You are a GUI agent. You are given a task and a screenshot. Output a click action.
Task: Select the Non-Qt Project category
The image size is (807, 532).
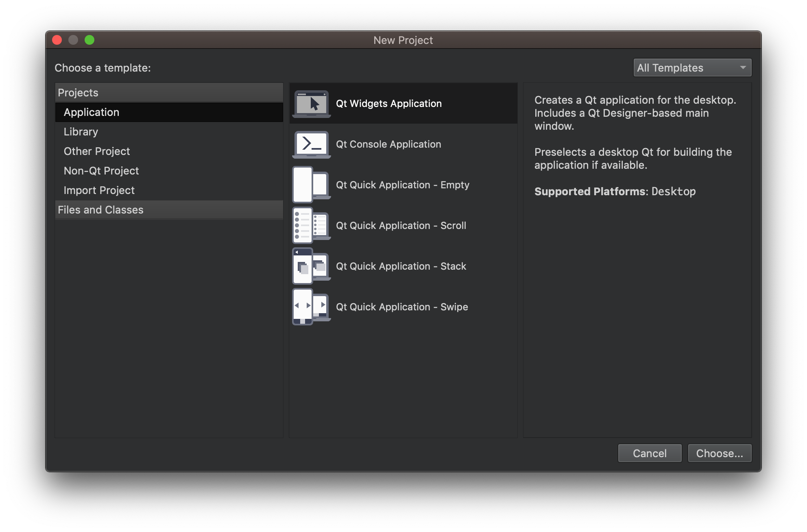click(x=169, y=171)
